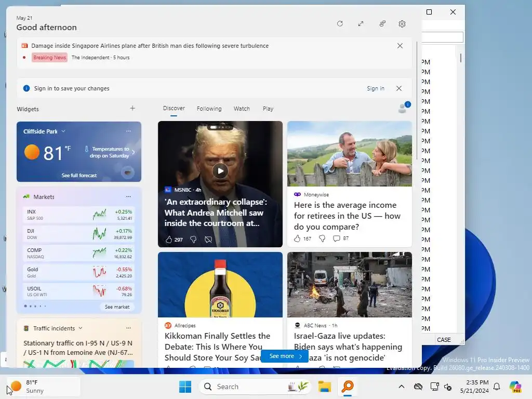Image resolution: width=532 pixels, height=399 pixels.
Task: Open the USOIL market row
Action: 79,291
